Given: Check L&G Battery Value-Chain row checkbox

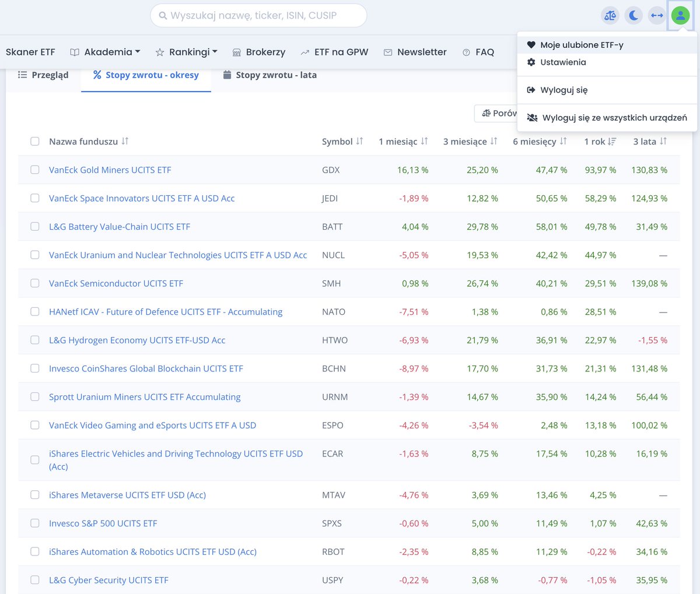Looking at the screenshot, I should tap(35, 226).
